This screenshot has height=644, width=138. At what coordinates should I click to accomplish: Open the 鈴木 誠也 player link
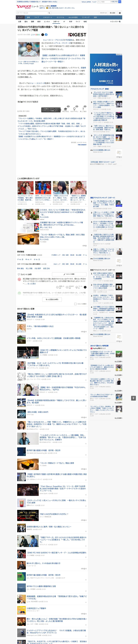20,269
